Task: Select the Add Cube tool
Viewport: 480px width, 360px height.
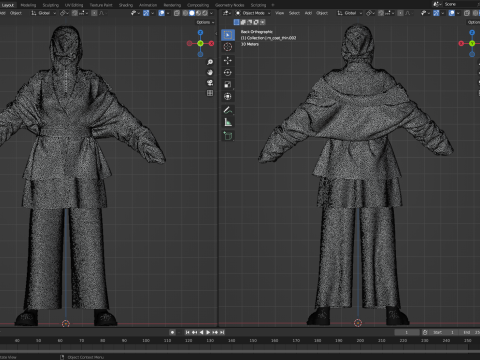Action: point(228,136)
